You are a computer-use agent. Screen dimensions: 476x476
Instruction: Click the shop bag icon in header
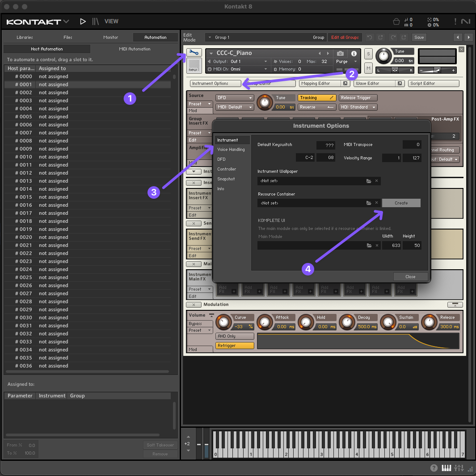(396, 21)
